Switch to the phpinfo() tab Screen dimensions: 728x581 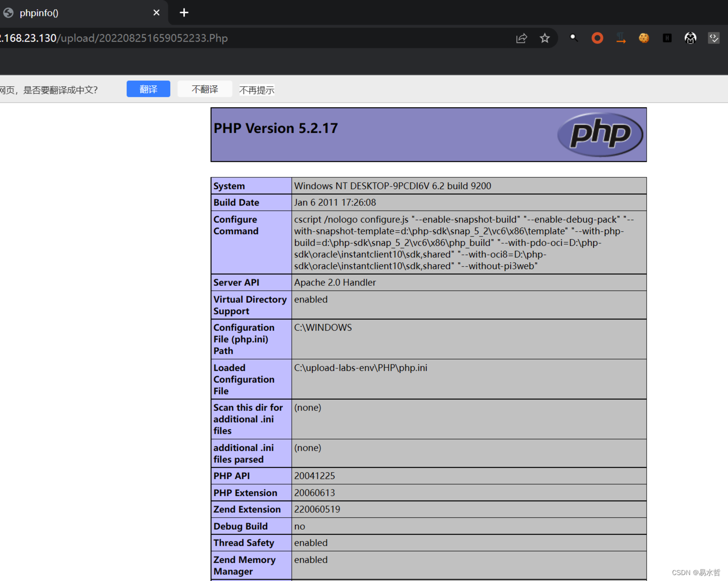point(73,13)
